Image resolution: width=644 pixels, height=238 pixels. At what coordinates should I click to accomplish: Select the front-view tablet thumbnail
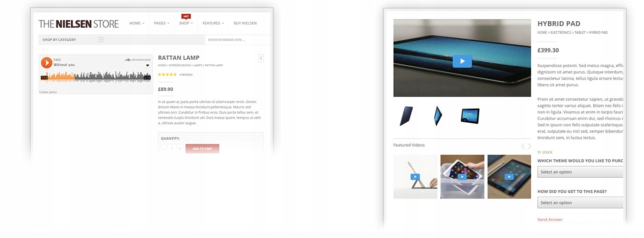pyautogui.click(x=470, y=116)
